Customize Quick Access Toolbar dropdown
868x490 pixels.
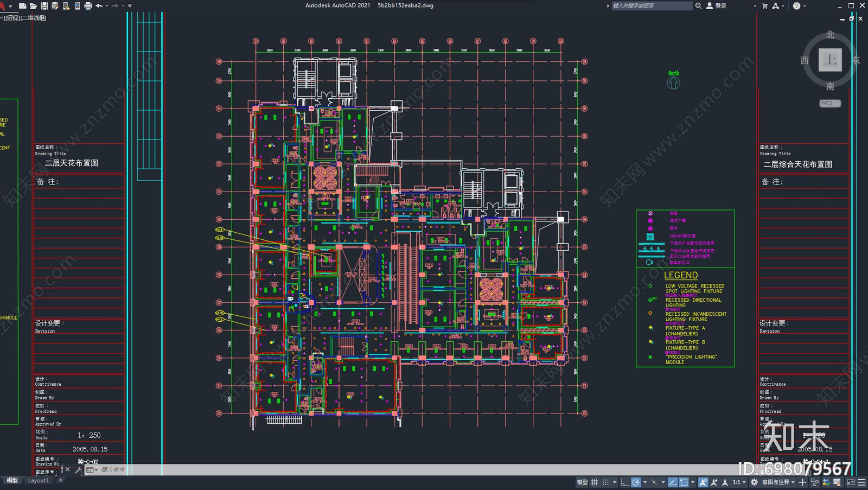(x=130, y=5)
